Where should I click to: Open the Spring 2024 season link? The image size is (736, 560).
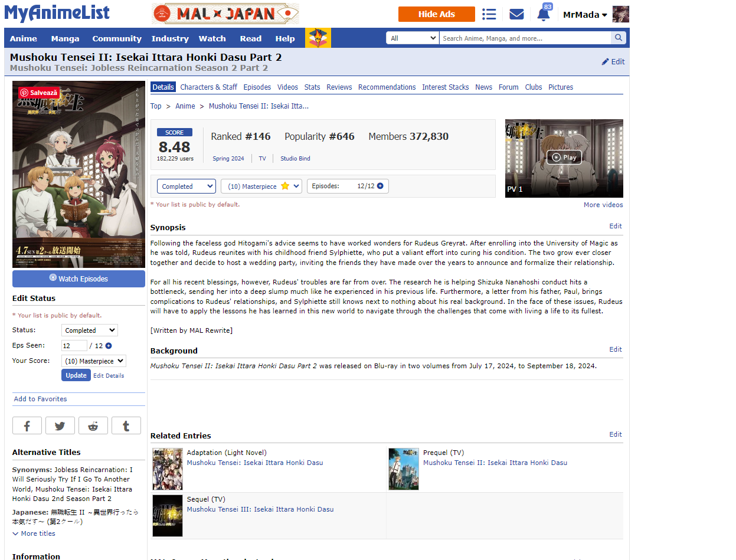[228, 159]
